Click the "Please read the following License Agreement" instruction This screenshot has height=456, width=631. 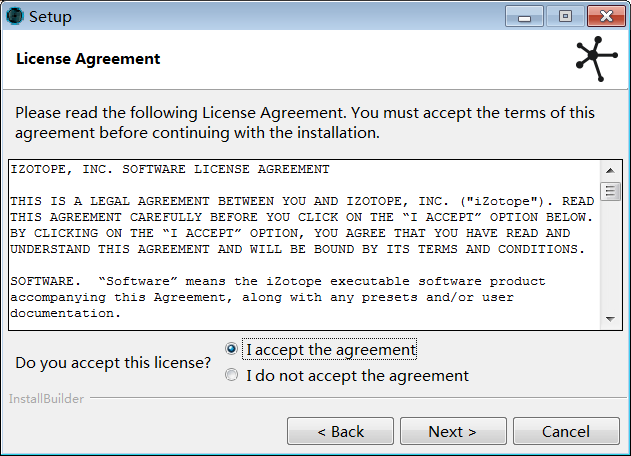[305, 122]
